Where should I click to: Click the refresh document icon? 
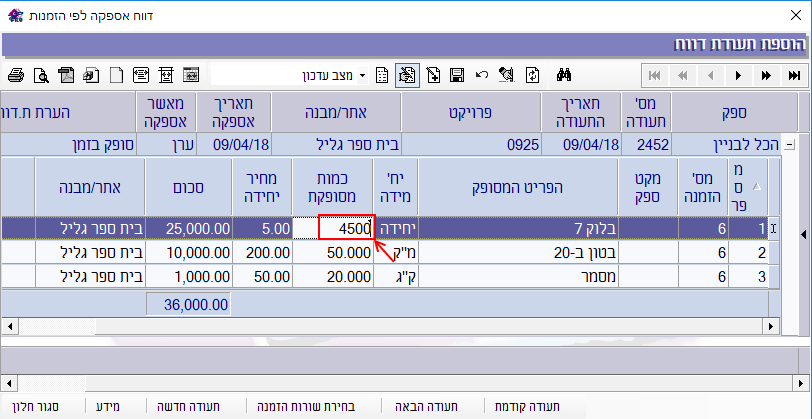pyautogui.click(x=532, y=75)
